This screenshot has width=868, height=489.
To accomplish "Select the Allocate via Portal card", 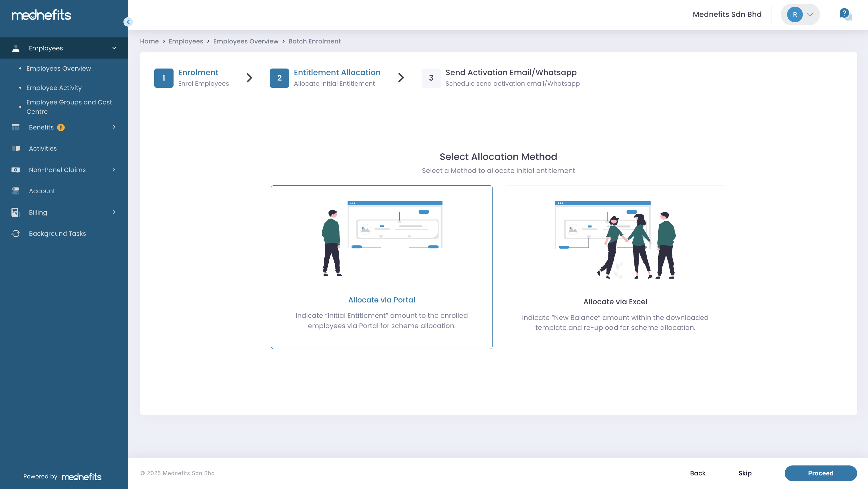I will click(x=381, y=267).
